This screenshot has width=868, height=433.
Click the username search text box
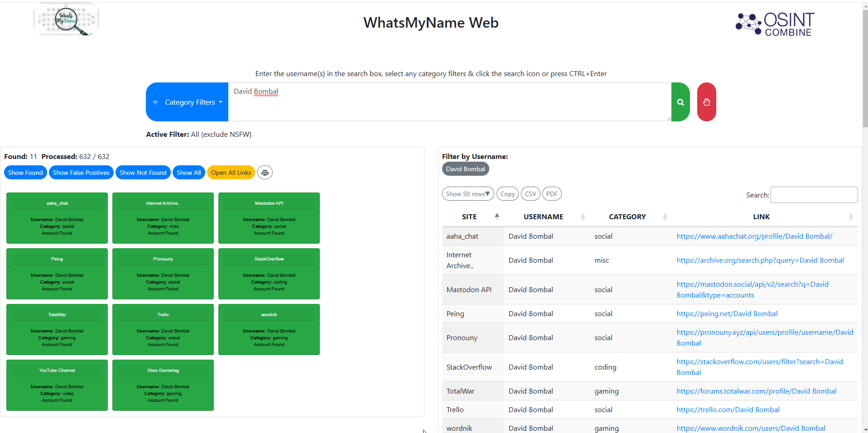click(x=449, y=102)
